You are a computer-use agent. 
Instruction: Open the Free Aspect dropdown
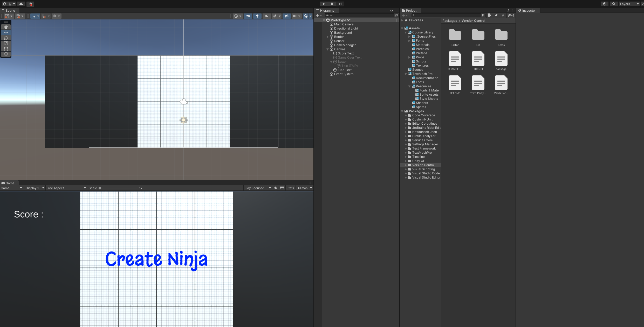point(66,188)
